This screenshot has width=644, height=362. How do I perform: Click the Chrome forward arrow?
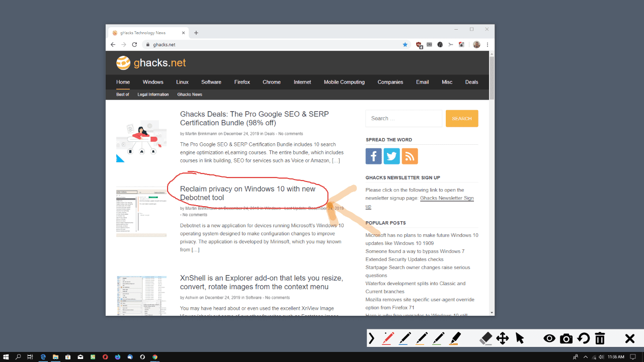(124, 45)
